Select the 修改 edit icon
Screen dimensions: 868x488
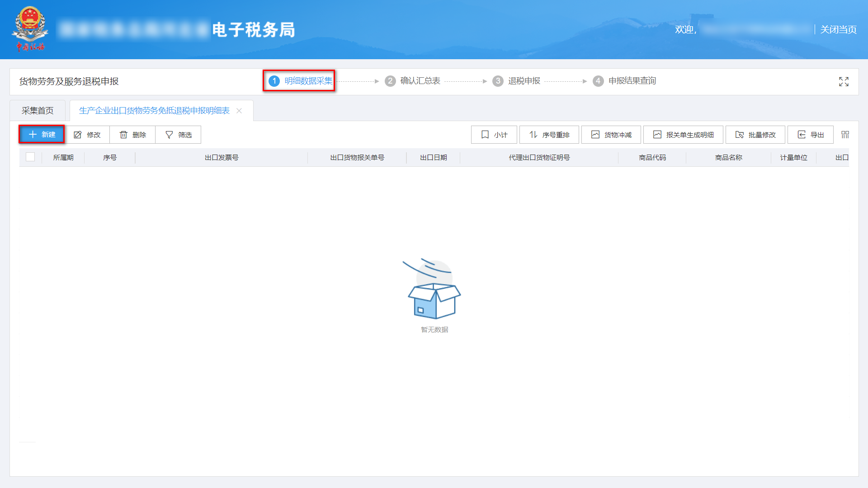pos(77,134)
